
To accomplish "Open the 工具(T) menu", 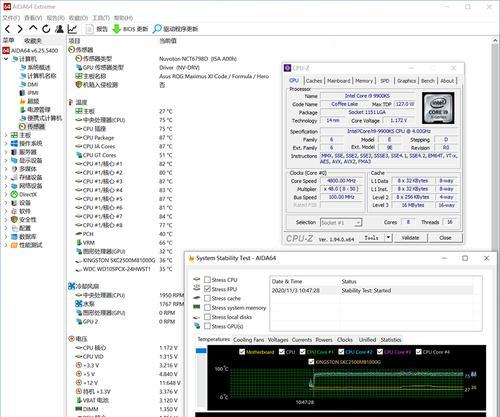I will coord(101,18).
